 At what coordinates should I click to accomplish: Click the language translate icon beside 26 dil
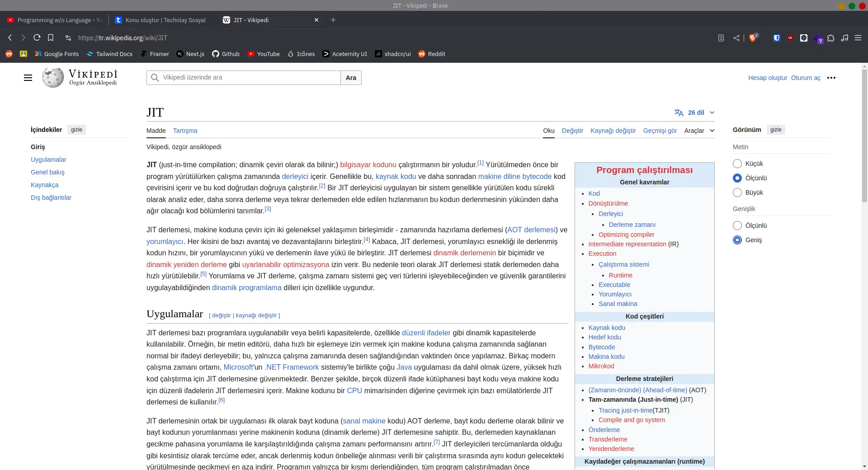click(679, 113)
